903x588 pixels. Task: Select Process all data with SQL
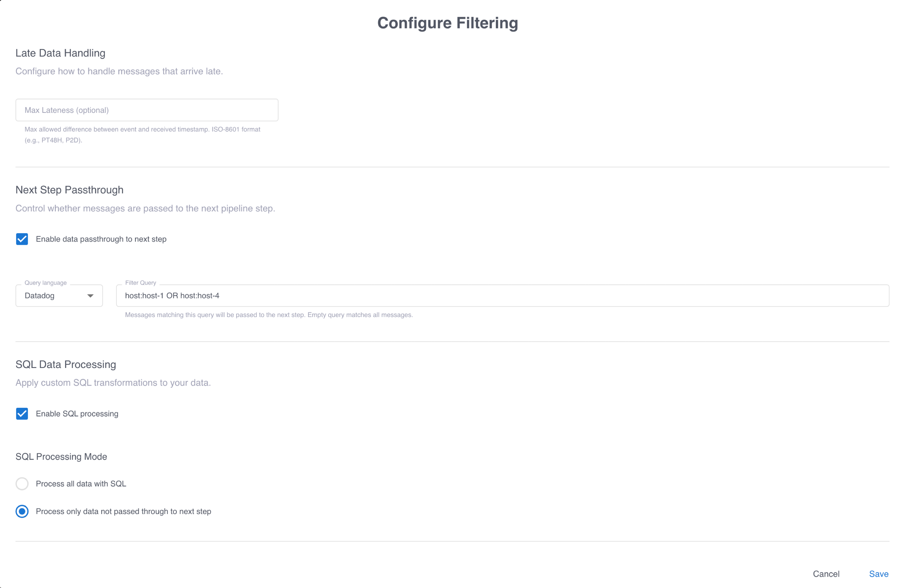click(x=22, y=484)
